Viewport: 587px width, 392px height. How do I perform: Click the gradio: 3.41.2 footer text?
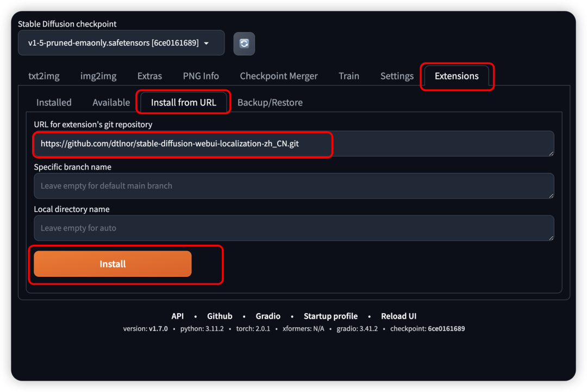tap(357, 329)
